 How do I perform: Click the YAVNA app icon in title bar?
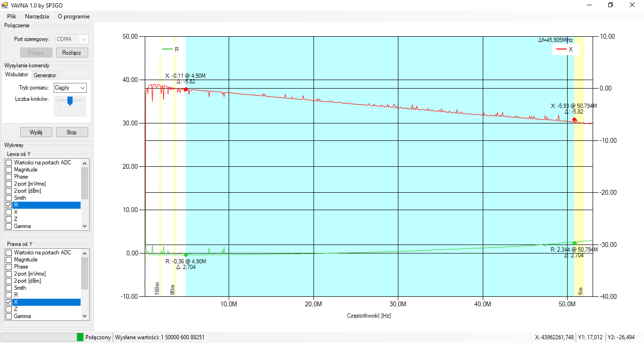[x=5, y=5]
